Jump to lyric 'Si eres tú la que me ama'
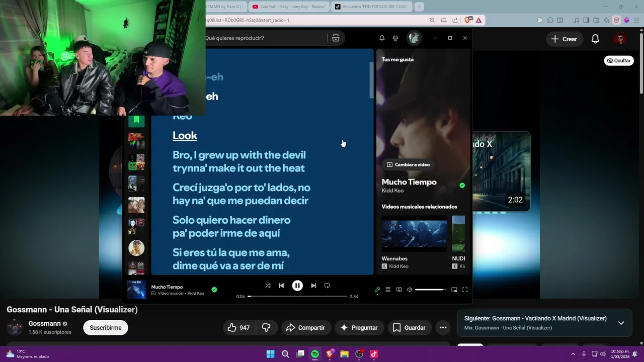The image size is (644, 362). coord(231,259)
